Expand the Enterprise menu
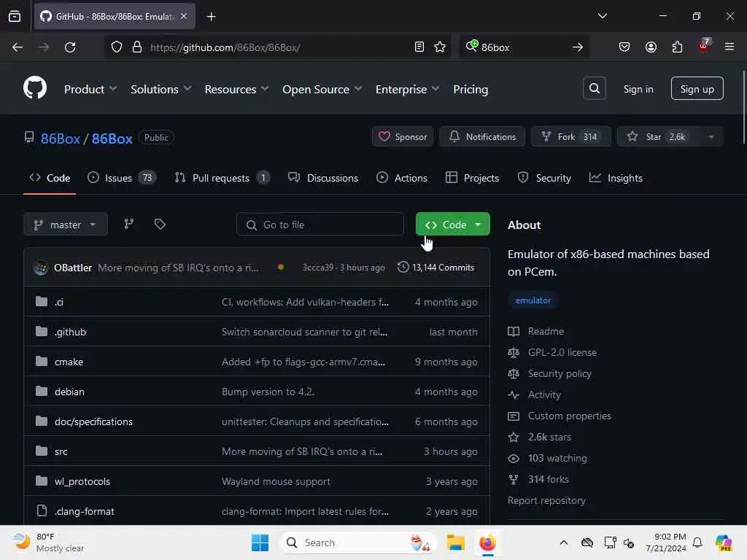 (x=407, y=89)
